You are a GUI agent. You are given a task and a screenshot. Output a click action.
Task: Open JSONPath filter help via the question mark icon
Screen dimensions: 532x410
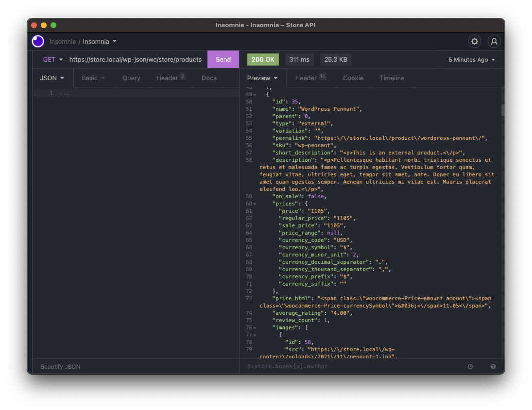point(493,366)
